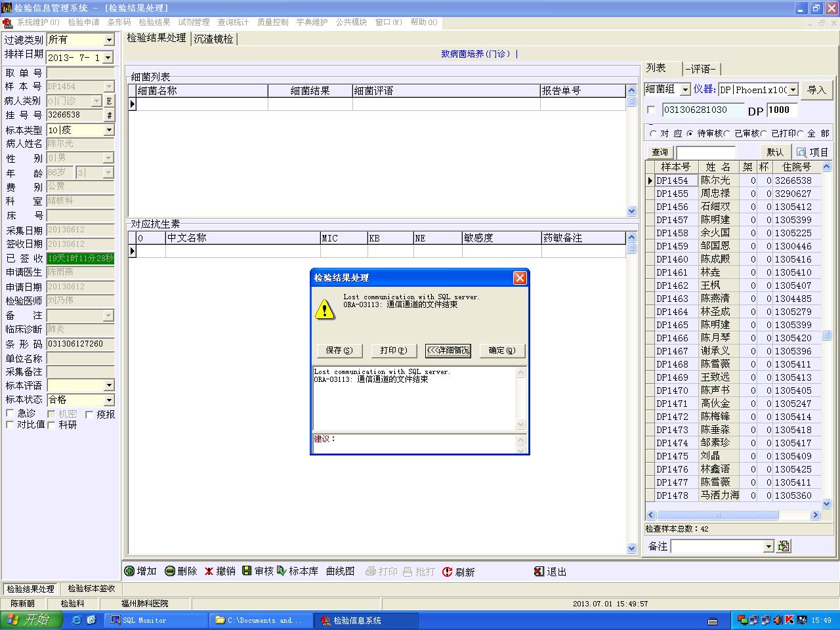Screen dimensions: 840x630
Task: Click the 刷新 (refresh) red icon
Action: pyautogui.click(x=448, y=572)
